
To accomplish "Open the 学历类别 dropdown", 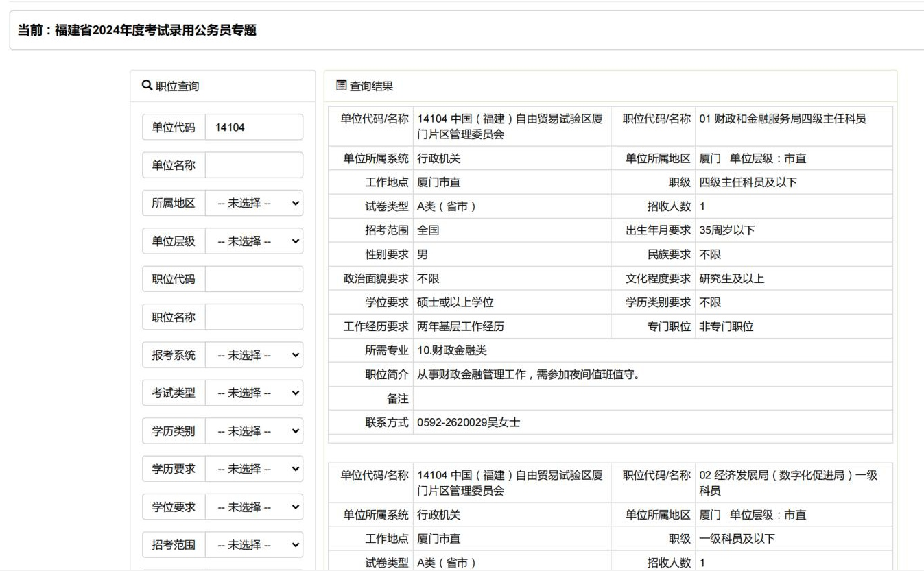I will (x=253, y=431).
